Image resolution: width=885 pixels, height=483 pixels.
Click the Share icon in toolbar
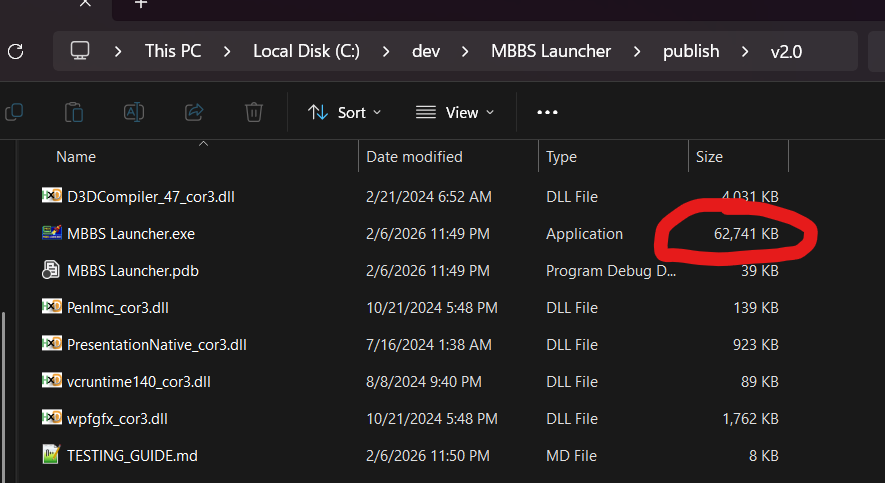(x=195, y=112)
